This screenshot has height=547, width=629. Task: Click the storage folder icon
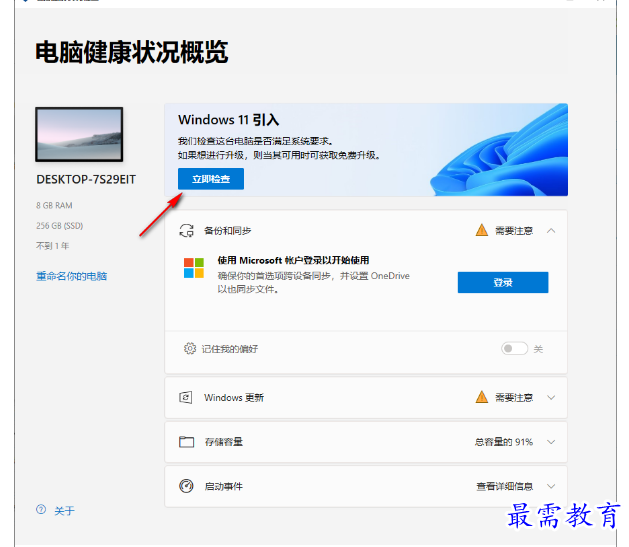click(186, 442)
